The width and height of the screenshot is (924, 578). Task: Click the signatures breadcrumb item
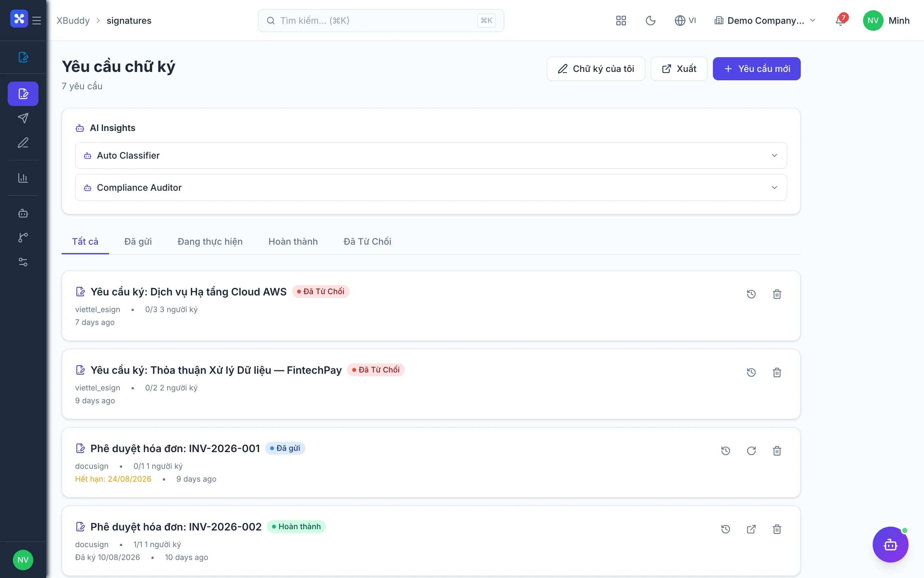click(x=129, y=21)
